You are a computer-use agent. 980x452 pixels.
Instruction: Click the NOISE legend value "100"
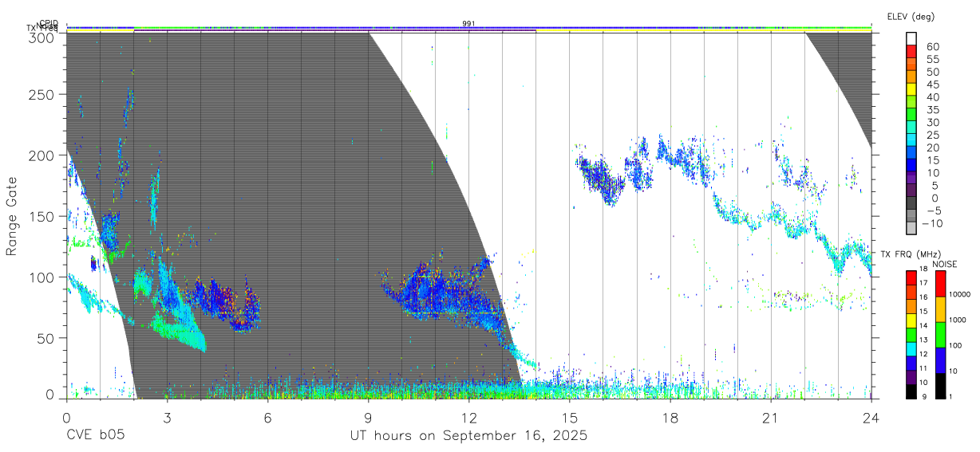pyautogui.click(x=957, y=345)
